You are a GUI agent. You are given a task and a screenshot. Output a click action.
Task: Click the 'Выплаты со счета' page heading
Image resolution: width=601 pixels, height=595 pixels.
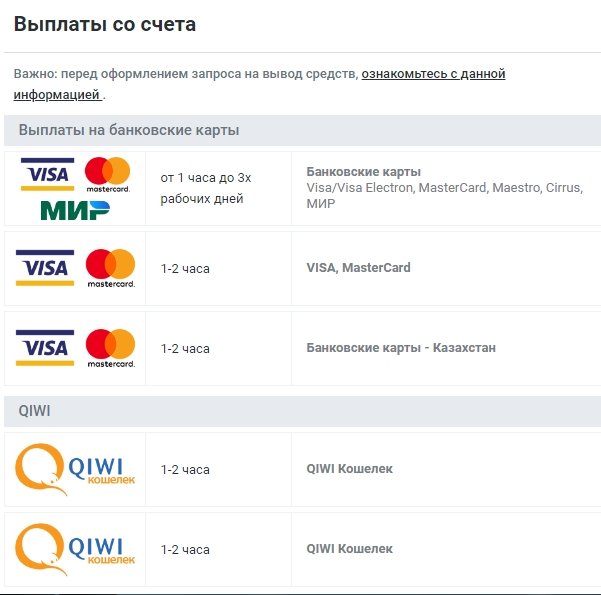point(104,25)
